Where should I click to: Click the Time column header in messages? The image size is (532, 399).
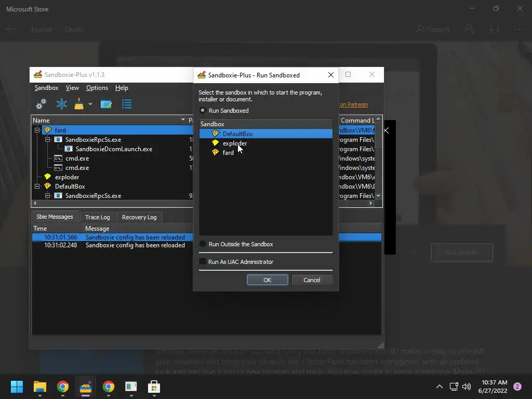pos(57,229)
